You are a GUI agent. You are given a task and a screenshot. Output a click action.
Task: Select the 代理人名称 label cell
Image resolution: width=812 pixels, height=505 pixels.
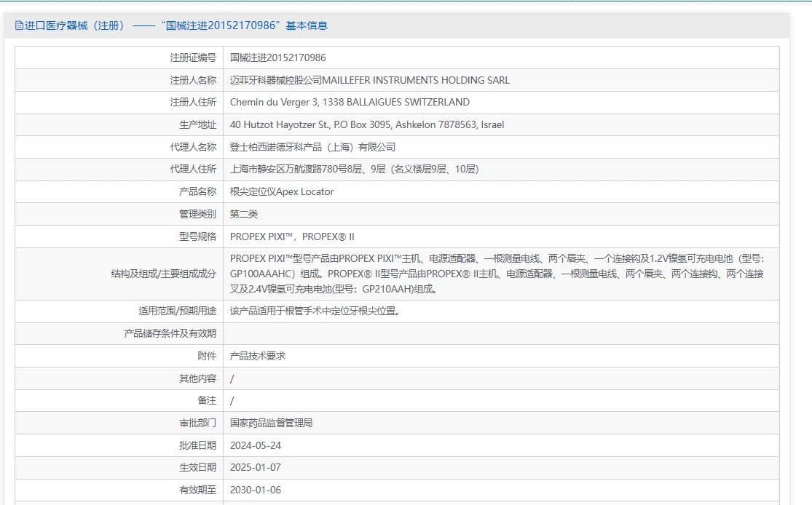coord(119,147)
